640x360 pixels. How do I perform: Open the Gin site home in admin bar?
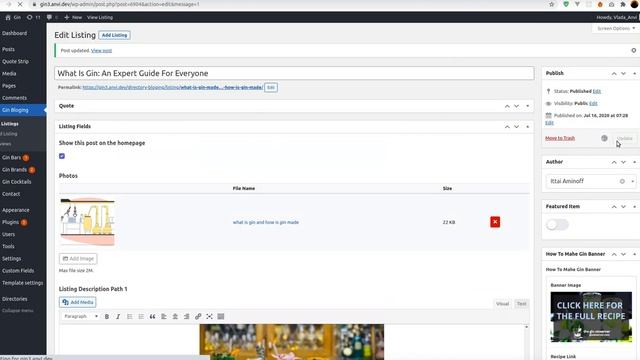tap(13, 18)
